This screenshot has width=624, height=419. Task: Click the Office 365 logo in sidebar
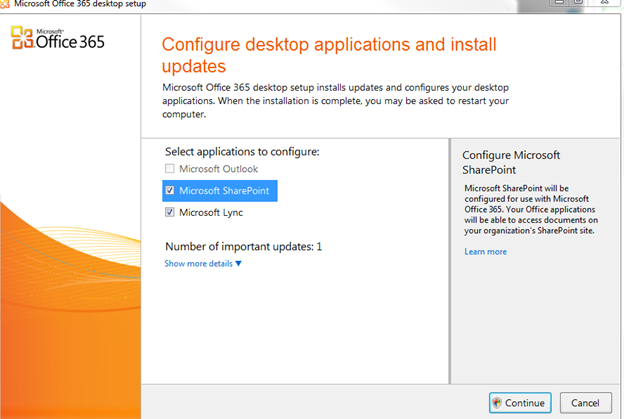tap(58, 38)
